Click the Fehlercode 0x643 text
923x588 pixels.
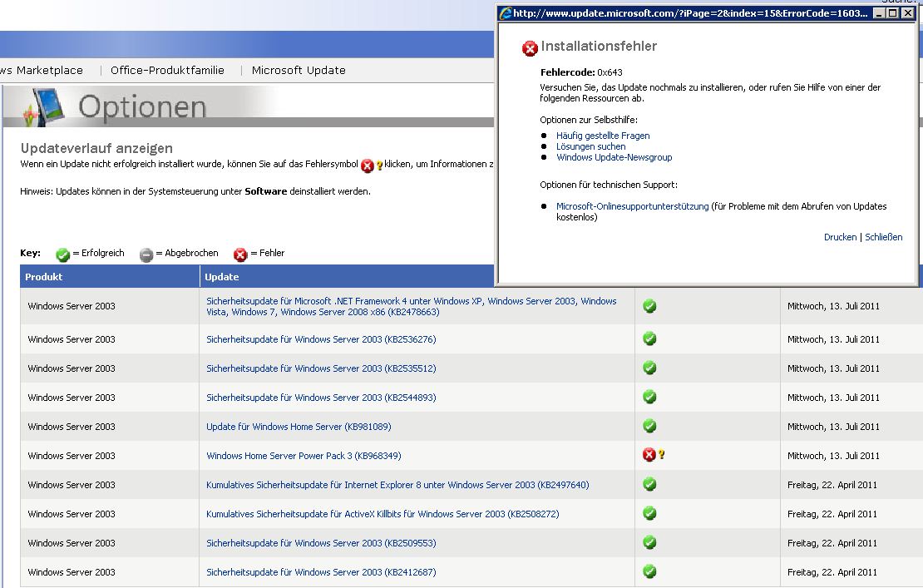coord(581,72)
